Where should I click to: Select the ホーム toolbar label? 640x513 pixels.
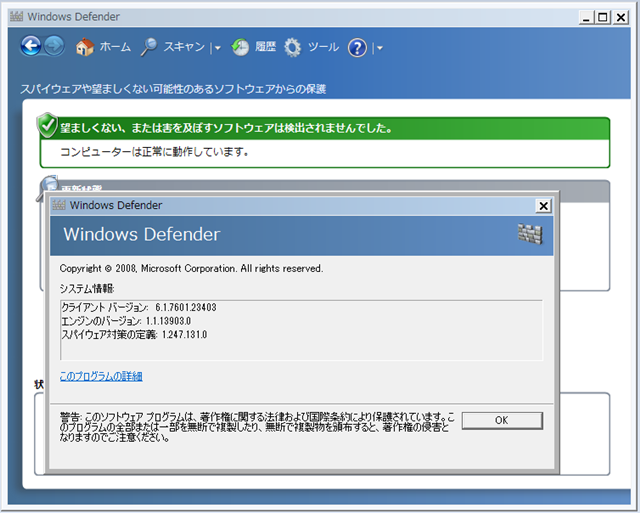tap(115, 47)
